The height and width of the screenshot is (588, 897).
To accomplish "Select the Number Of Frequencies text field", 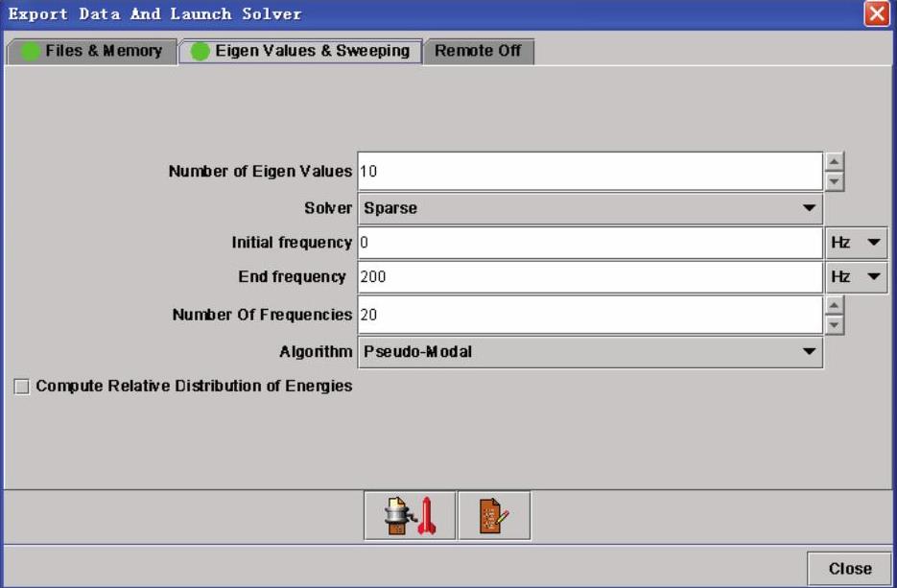I will click(589, 315).
